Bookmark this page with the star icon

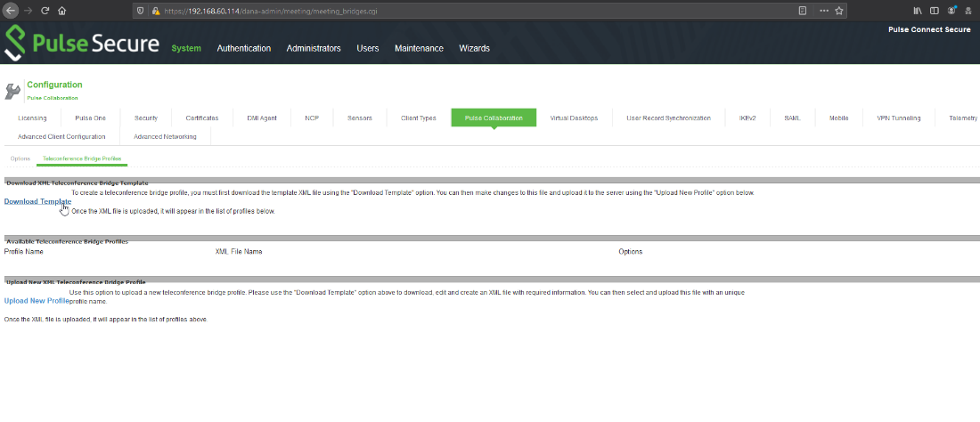coord(839,11)
